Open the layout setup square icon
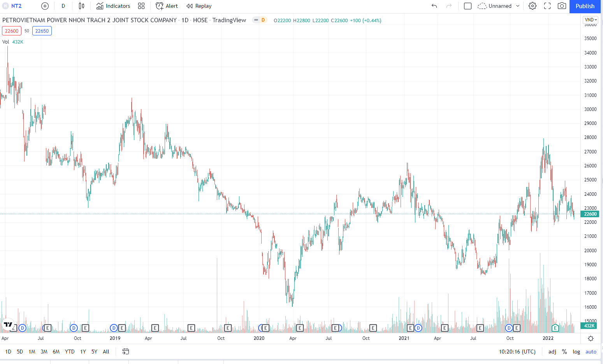The image size is (603, 364). tap(468, 6)
